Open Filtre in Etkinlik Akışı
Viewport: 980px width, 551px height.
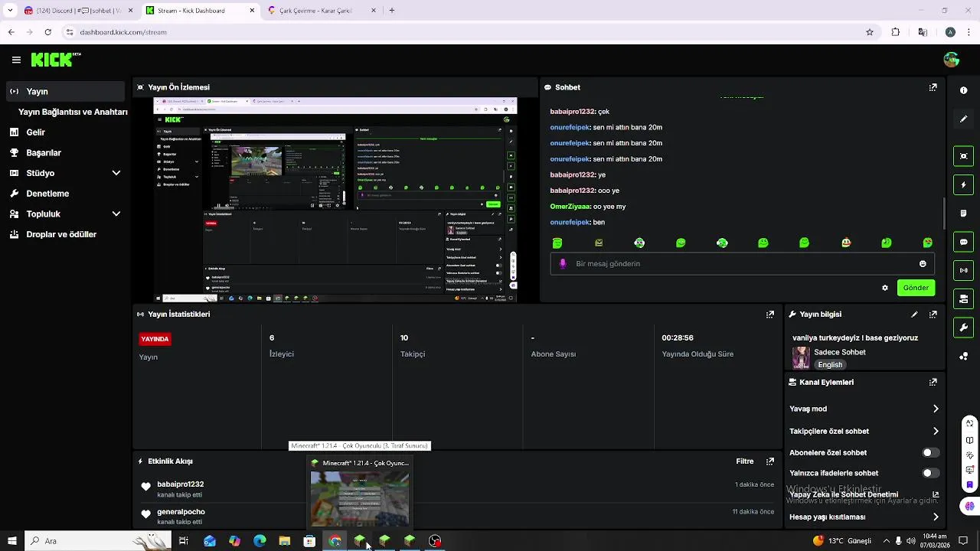tap(744, 461)
